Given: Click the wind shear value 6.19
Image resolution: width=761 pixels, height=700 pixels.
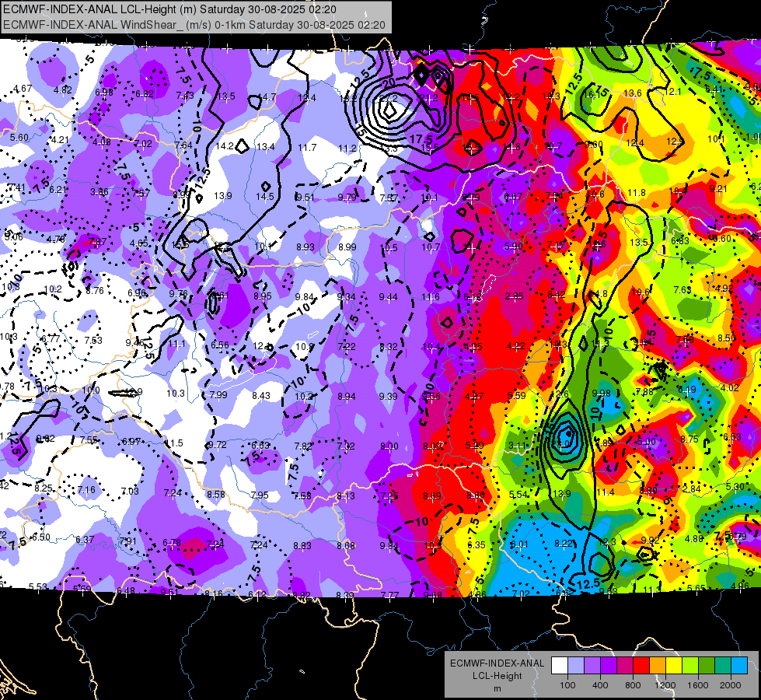Looking at the screenshot, I should tap(686, 390).
